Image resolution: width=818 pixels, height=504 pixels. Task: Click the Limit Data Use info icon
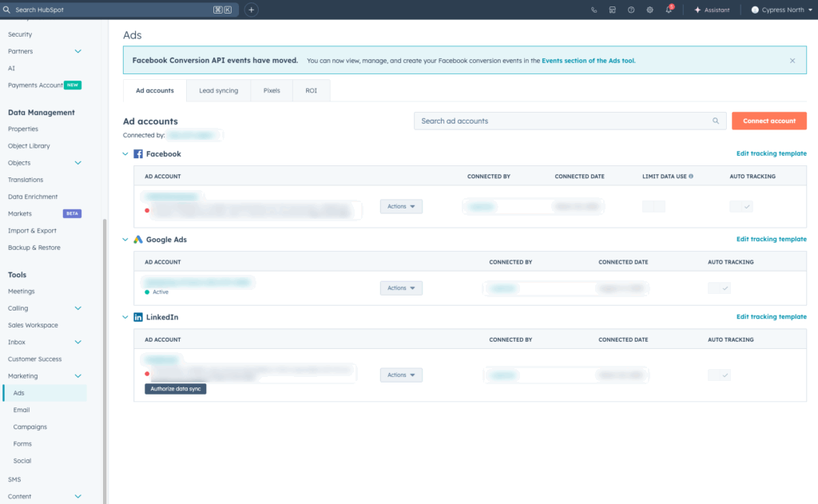pyautogui.click(x=691, y=177)
